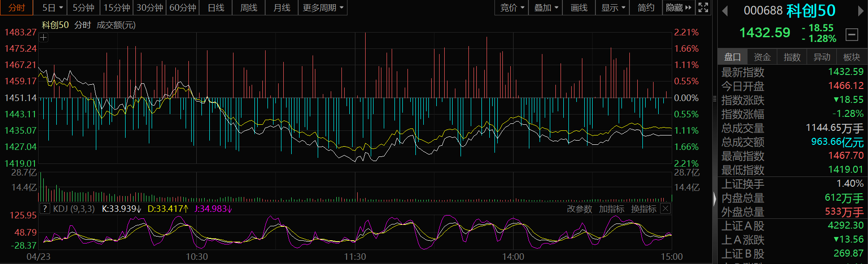Select the 资金 tab in side panel
Image resolution: width=868 pixels, height=264 pixels.
[762, 57]
